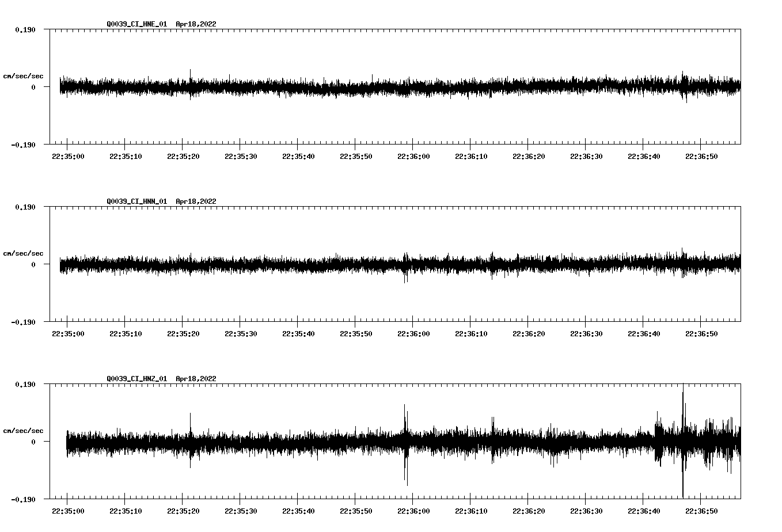Image resolution: width=782 pixels, height=532 pixels.
Task: Click the HNZ spike near 22:35:21
Action: click(190, 440)
